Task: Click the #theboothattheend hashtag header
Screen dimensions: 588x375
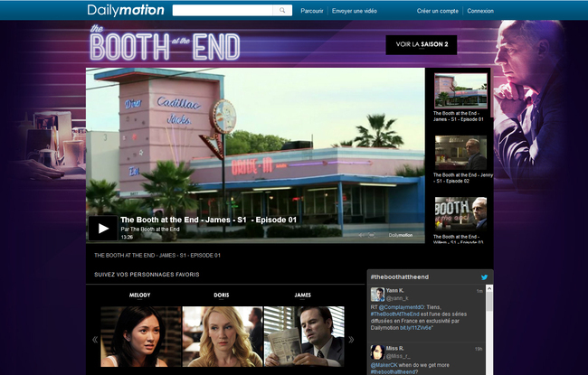Action: [x=399, y=277]
